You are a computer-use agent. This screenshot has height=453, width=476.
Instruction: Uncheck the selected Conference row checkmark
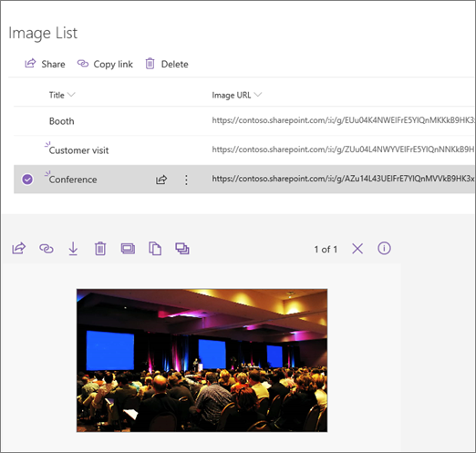27,180
